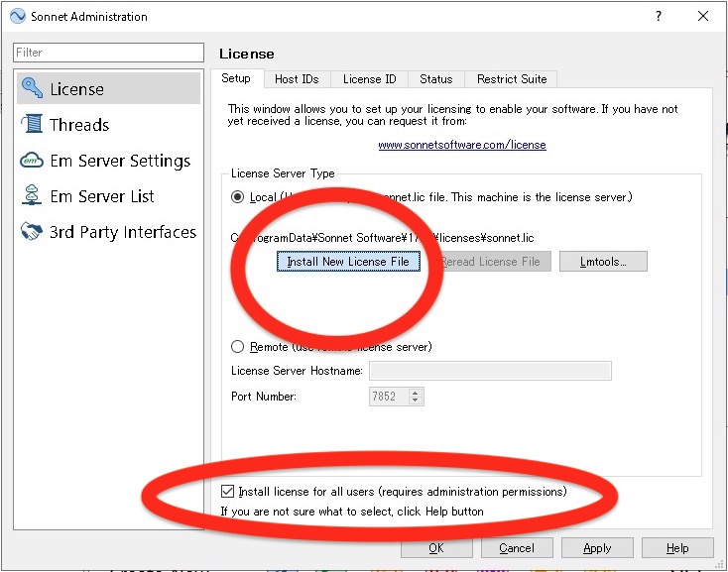Click 'If you are not sure' help text
Viewport: 728px width, 572px height.
[352, 512]
